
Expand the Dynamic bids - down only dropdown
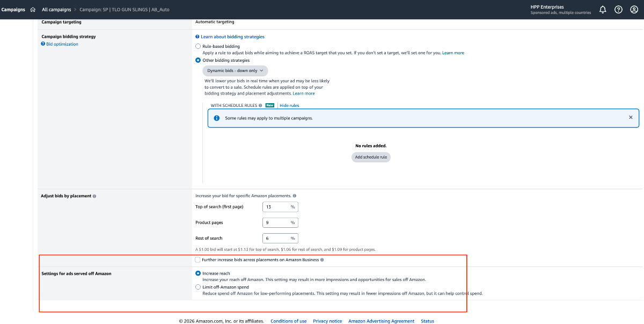pyautogui.click(x=235, y=70)
